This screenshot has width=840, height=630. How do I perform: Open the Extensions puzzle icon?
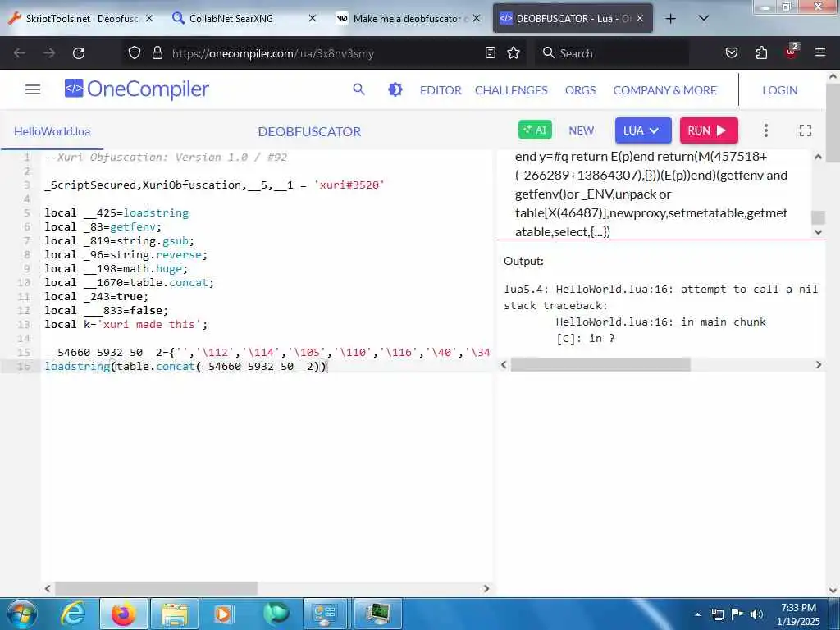click(761, 52)
